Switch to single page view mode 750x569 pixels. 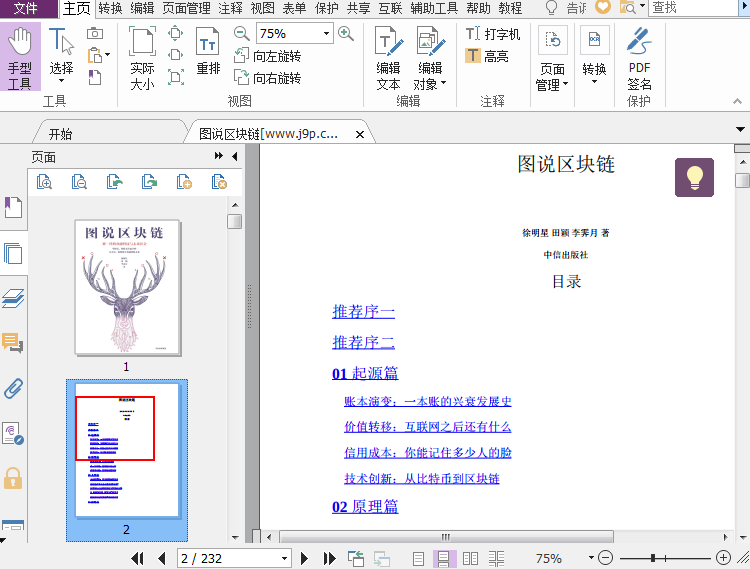click(418, 558)
